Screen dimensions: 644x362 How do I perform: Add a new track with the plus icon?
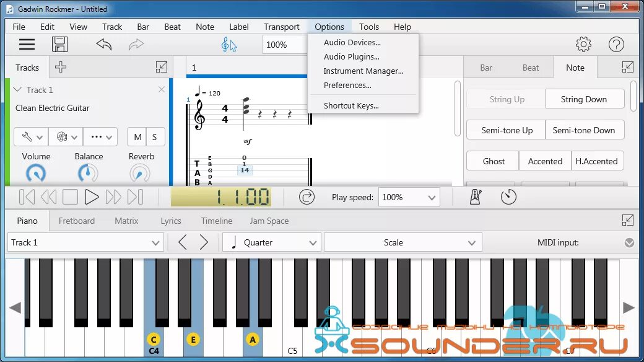click(61, 67)
